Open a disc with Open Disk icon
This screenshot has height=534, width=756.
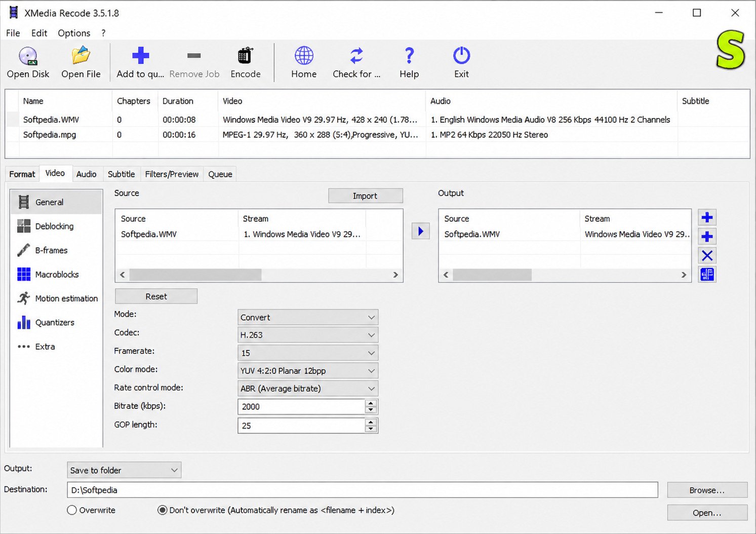(x=28, y=56)
